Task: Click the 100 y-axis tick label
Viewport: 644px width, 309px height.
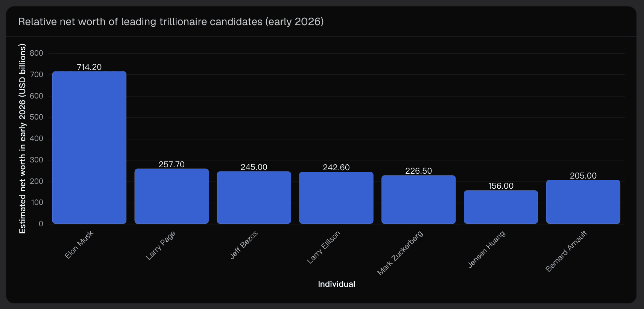Action: [x=37, y=202]
